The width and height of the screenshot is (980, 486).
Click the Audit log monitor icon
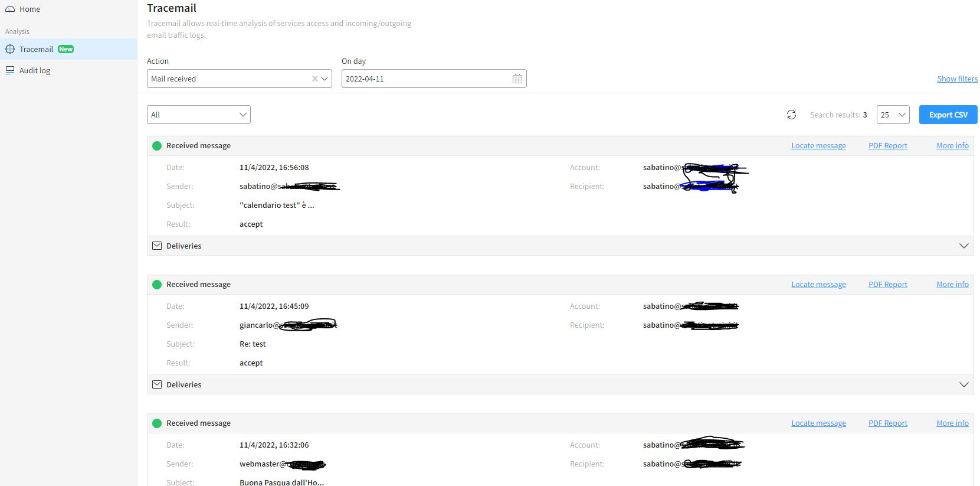point(10,70)
